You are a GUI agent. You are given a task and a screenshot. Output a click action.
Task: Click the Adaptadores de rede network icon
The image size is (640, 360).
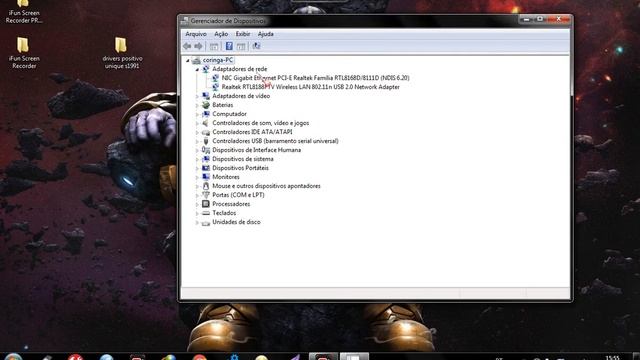[206, 69]
